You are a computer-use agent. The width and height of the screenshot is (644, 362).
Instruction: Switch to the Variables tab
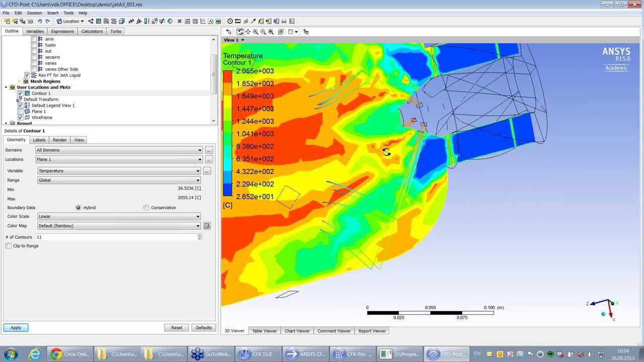coord(35,31)
